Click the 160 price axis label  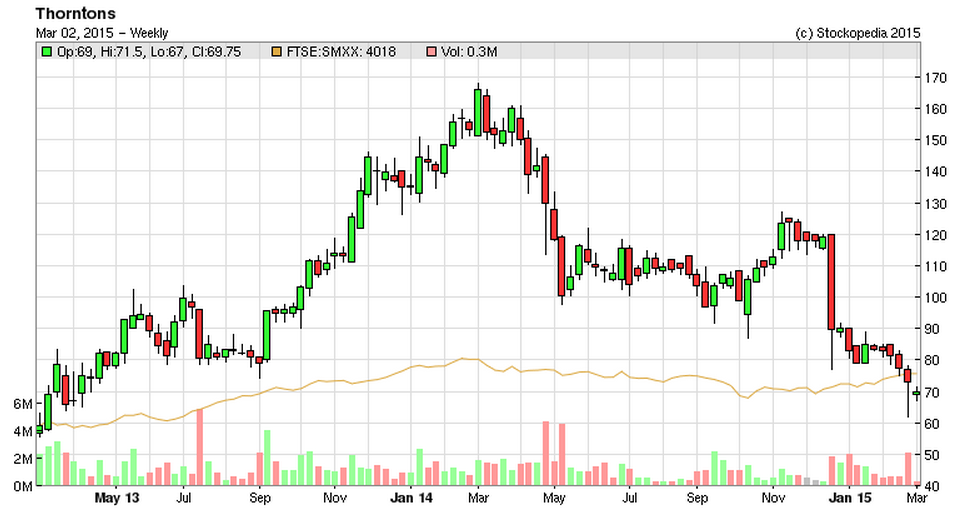click(x=936, y=109)
